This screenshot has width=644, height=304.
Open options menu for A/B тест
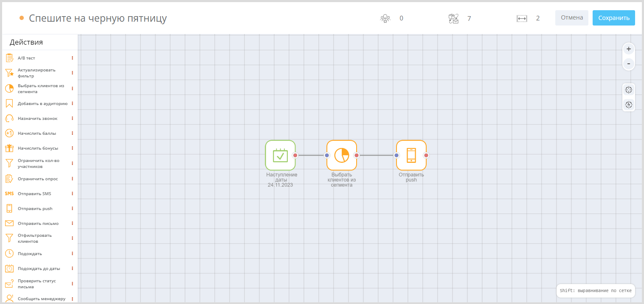pyautogui.click(x=72, y=58)
